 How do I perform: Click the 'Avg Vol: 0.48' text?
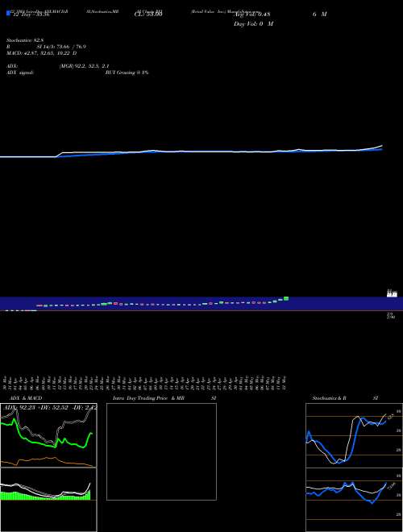[252, 15]
